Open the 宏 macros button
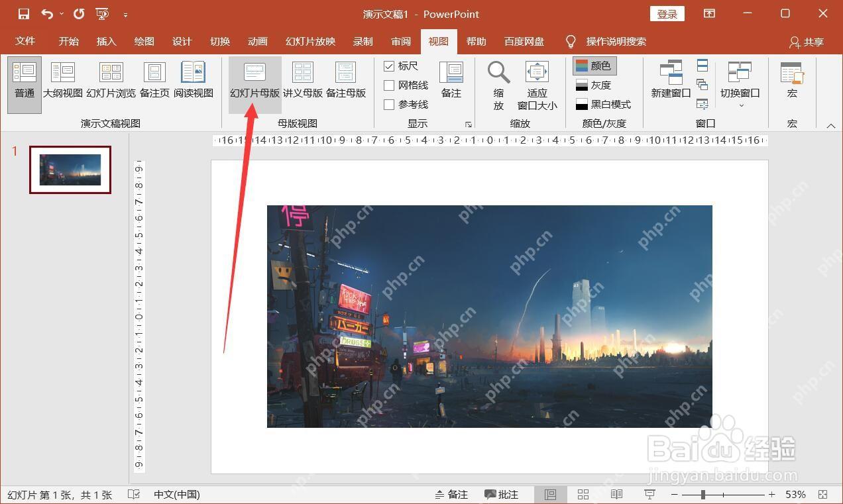 tap(792, 81)
